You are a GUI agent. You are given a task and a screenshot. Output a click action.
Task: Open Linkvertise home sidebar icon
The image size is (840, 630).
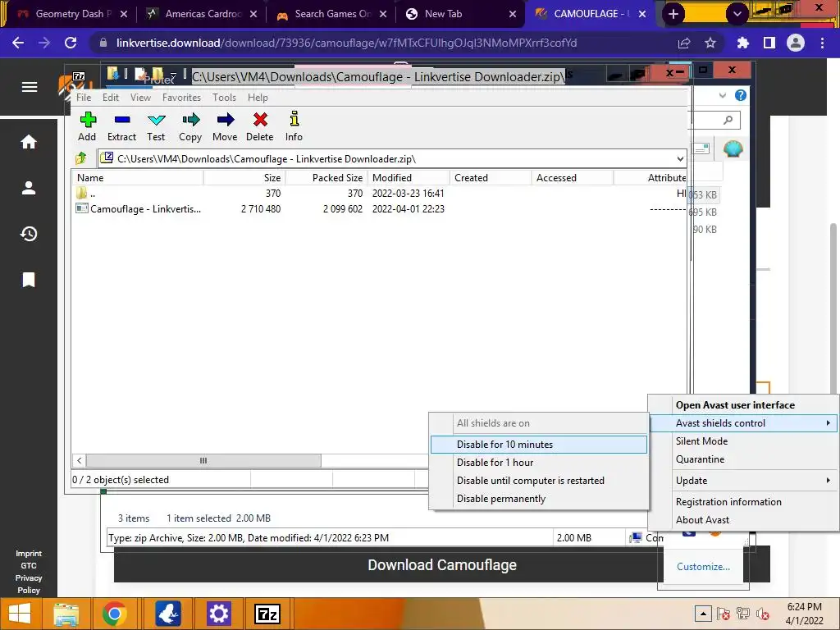coord(29,141)
